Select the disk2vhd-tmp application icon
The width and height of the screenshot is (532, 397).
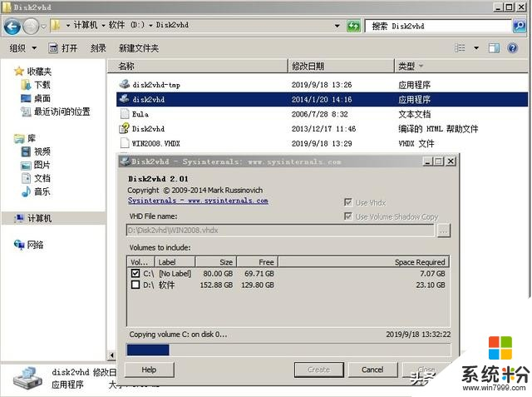click(125, 84)
